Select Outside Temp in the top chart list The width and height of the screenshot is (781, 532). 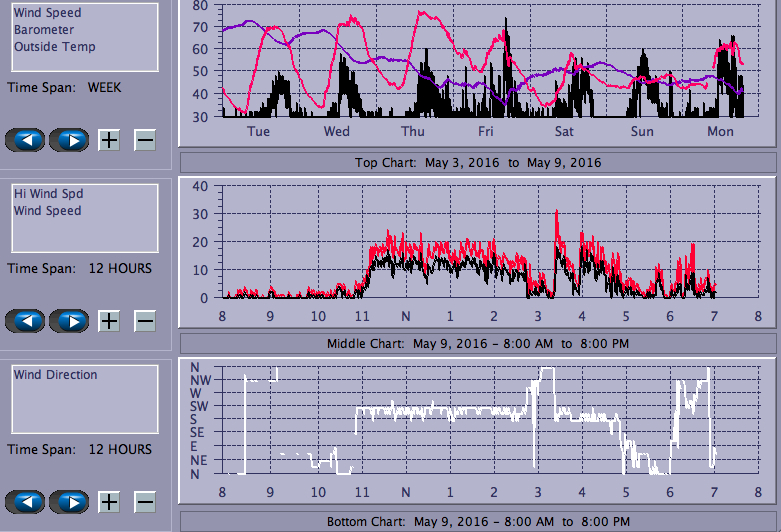(55, 47)
